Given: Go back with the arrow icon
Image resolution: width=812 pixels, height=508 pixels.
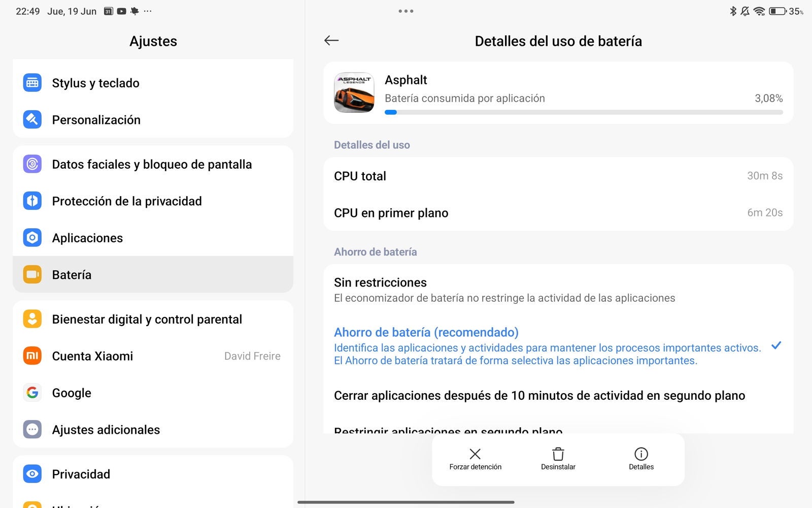Looking at the screenshot, I should point(331,41).
